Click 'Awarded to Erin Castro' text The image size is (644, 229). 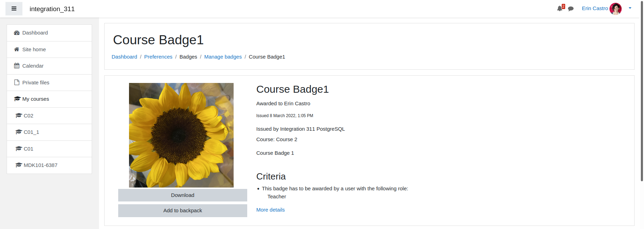(283, 104)
